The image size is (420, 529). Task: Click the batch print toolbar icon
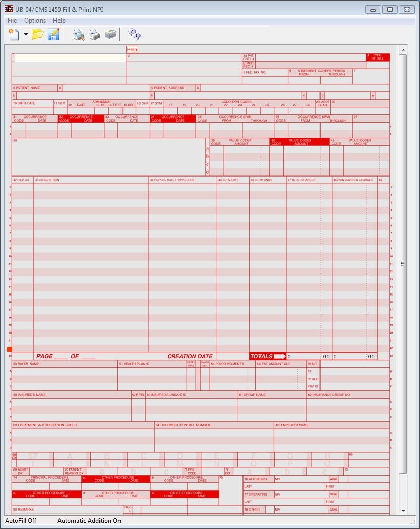[110, 34]
